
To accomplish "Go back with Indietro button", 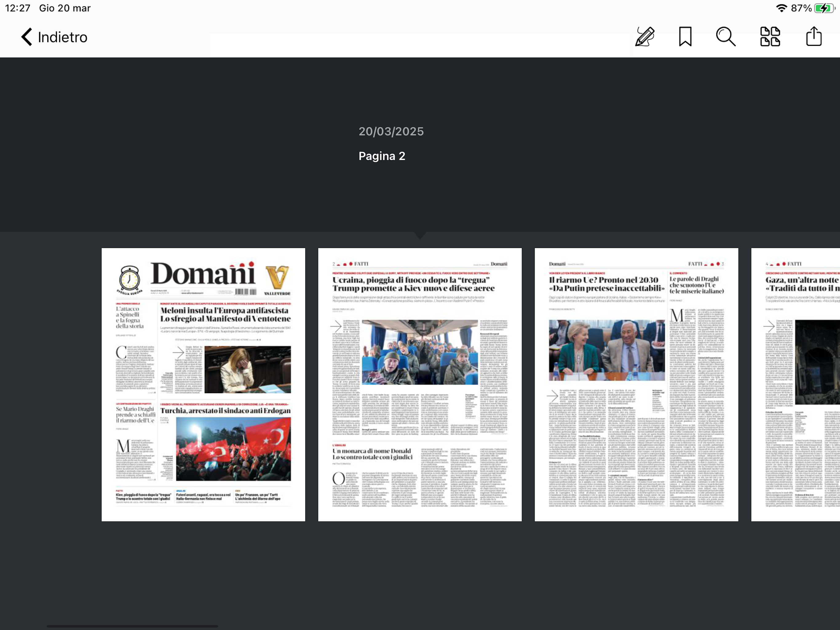I will tap(62, 37).
